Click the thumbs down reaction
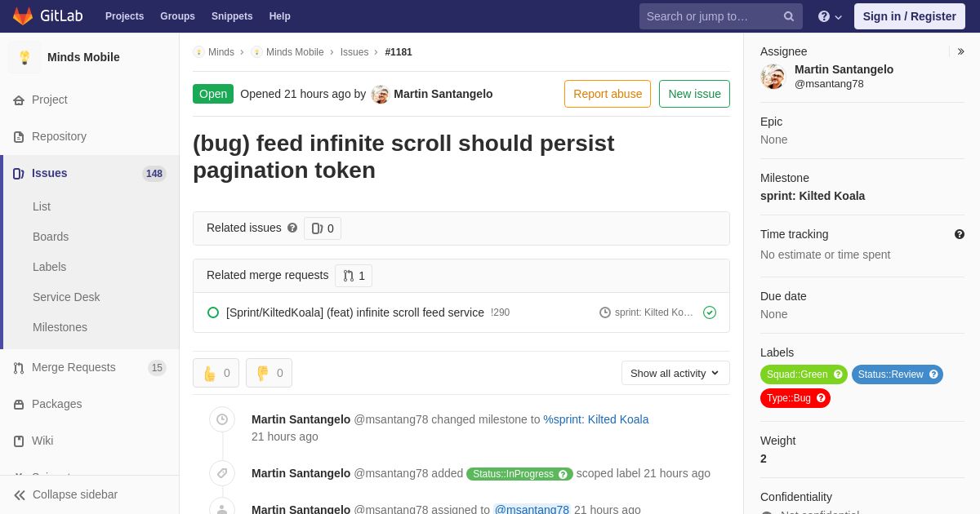The height and width of the screenshot is (514, 980). coord(269,373)
